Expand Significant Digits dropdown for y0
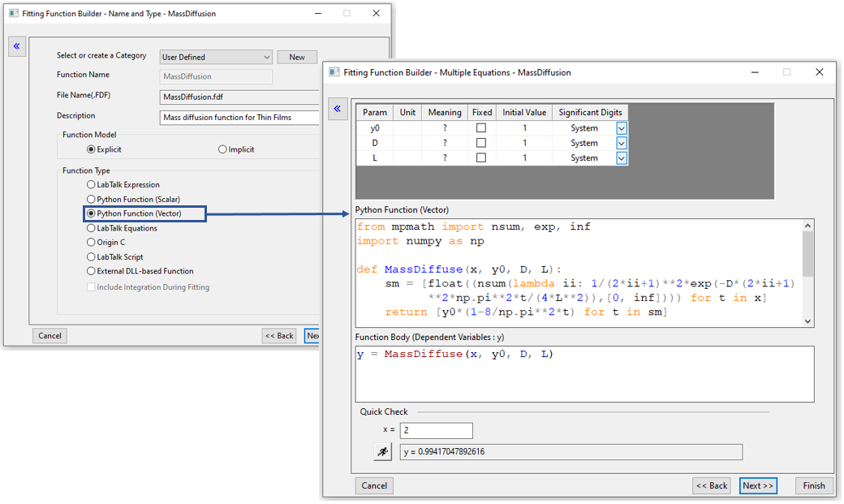 point(622,128)
